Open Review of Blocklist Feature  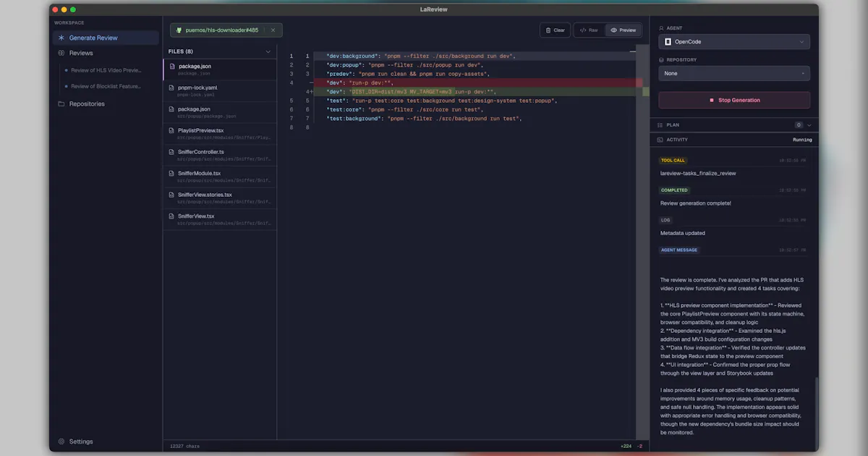106,86
